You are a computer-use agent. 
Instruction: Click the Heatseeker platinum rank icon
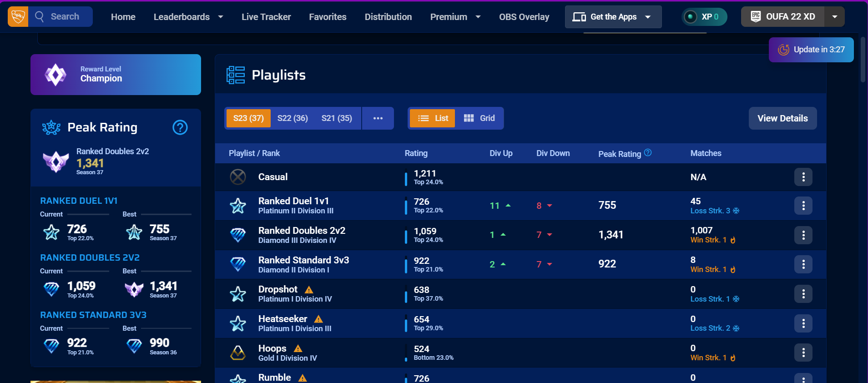pyautogui.click(x=238, y=323)
